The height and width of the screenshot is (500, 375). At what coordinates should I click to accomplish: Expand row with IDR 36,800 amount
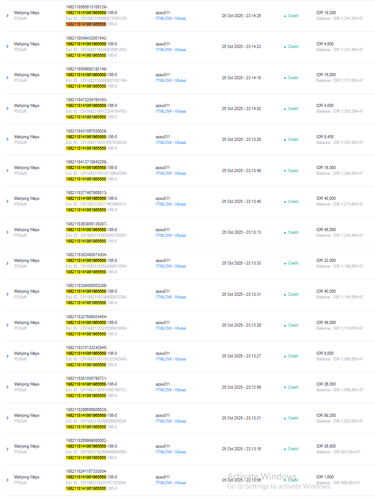pyautogui.click(x=7, y=449)
